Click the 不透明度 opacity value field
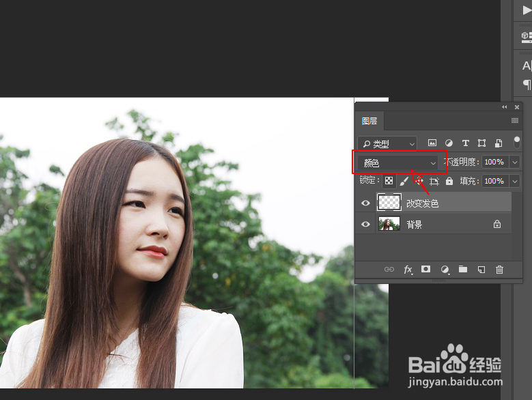This screenshot has height=400, width=532. (495, 162)
